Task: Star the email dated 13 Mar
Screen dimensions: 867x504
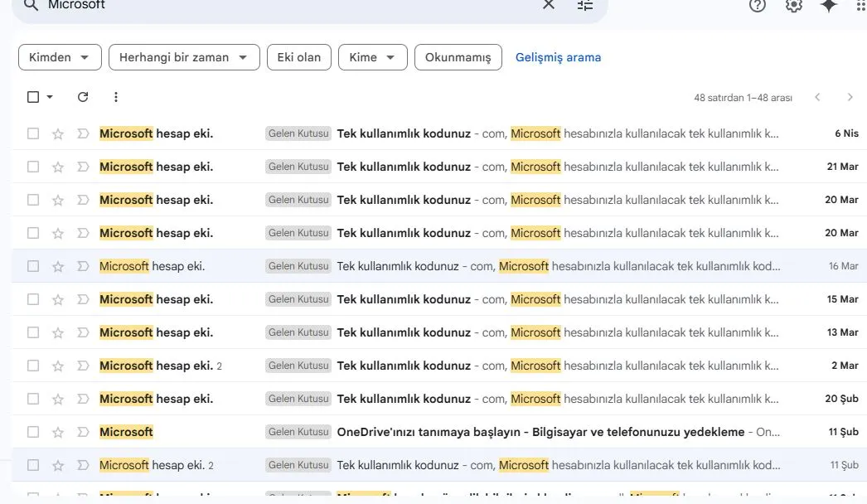Action: (x=57, y=332)
